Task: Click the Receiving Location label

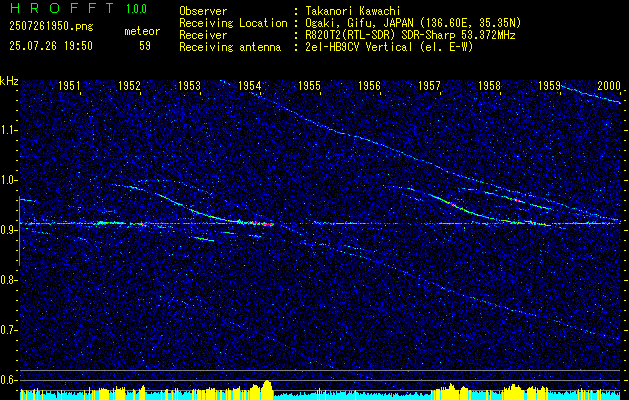Action: tap(233, 23)
